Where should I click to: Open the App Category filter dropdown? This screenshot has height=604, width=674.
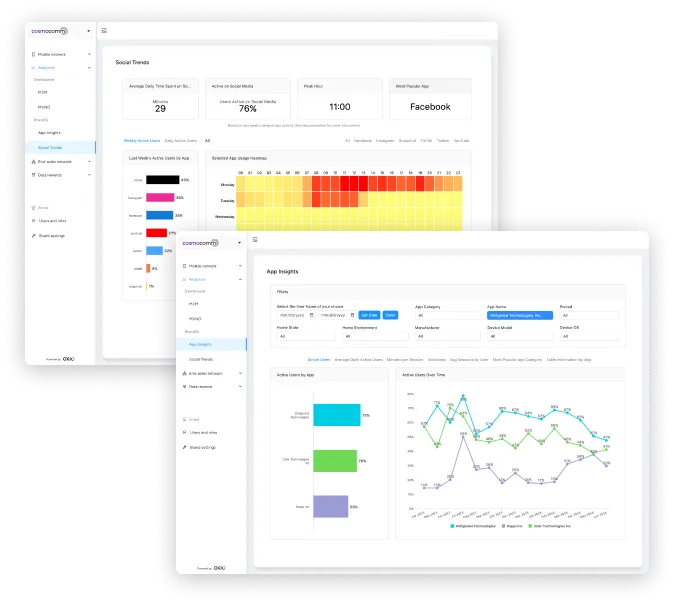[447, 315]
